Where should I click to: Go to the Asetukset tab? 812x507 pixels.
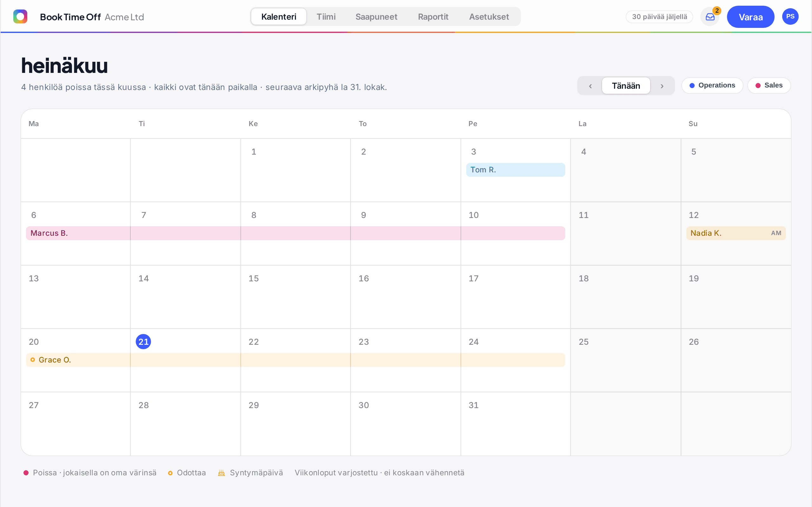point(489,17)
